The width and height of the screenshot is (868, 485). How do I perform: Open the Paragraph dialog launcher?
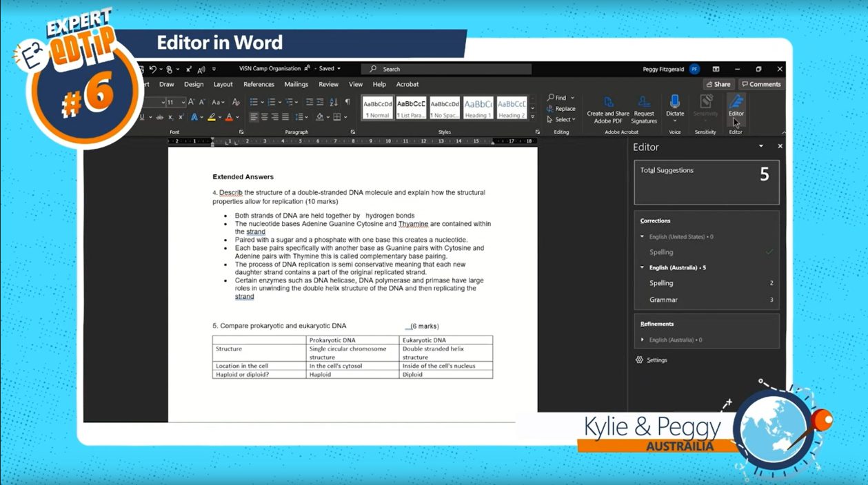coord(352,132)
